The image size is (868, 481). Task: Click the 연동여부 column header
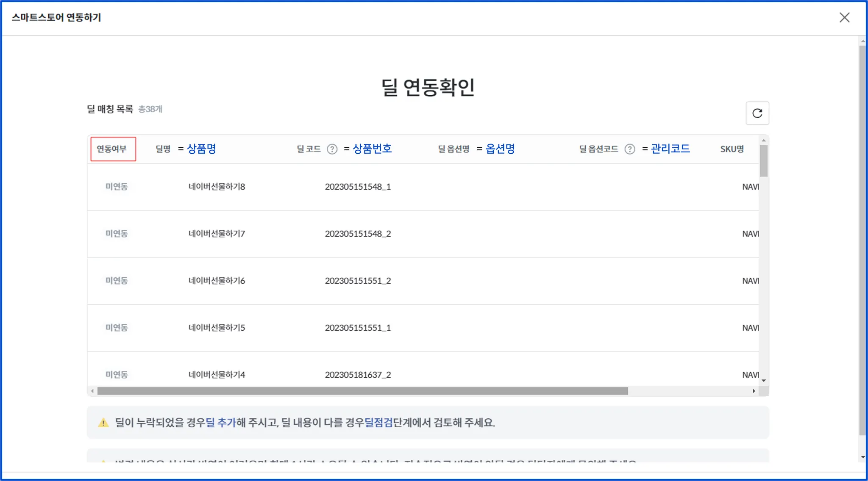(x=112, y=149)
